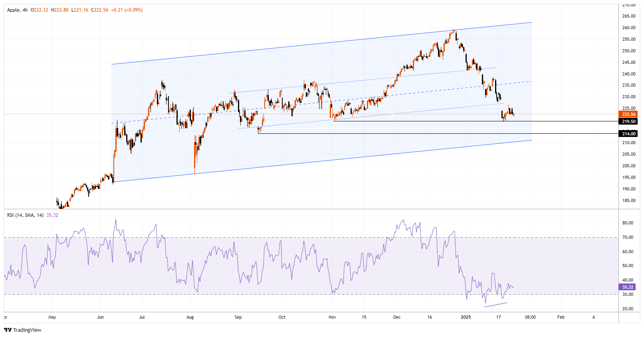Click 205.00 on the price axis
This screenshot has height=337, width=644.
click(x=629, y=155)
